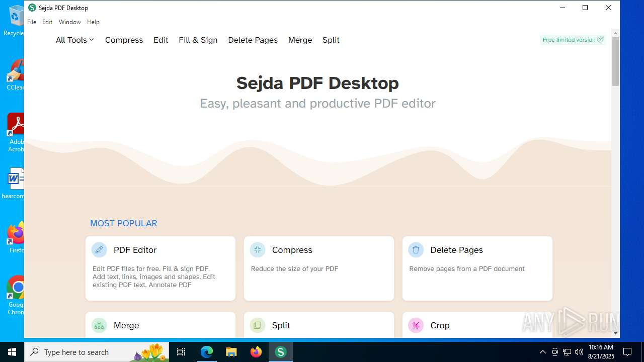
Task: Open the Help menu
Action: (93, 22)
